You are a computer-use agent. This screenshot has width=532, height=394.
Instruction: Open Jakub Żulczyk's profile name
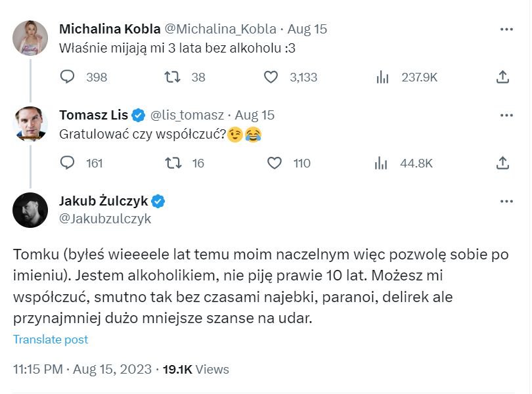pyautogui.click(x=103, y=201)
